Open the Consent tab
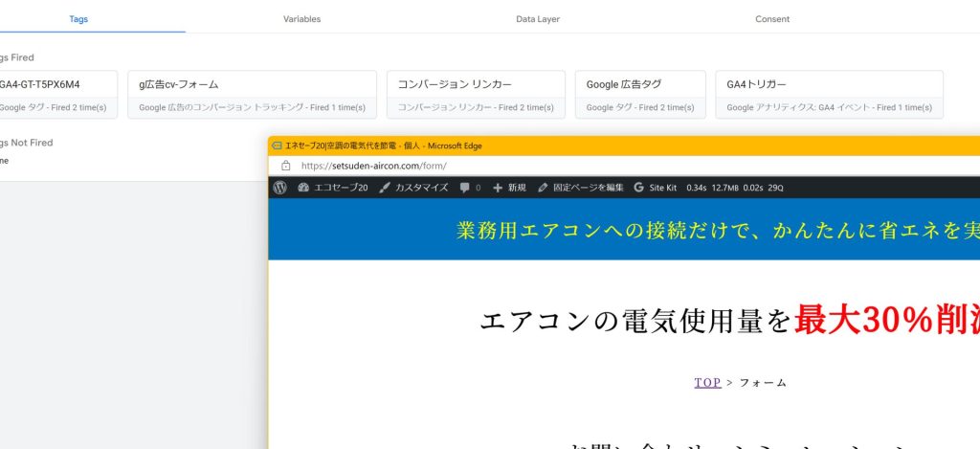980x449 pixels. click(x=772, y=19)
